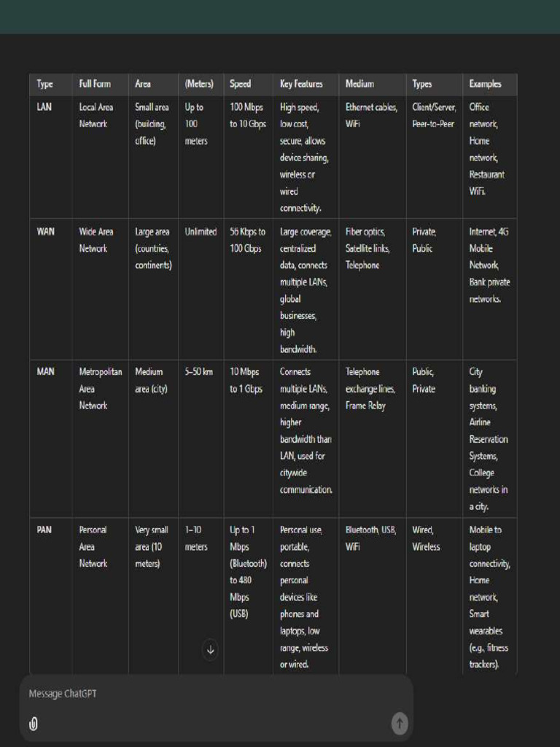Click the Fiber optics, Satellite links cell

(367, 240)
